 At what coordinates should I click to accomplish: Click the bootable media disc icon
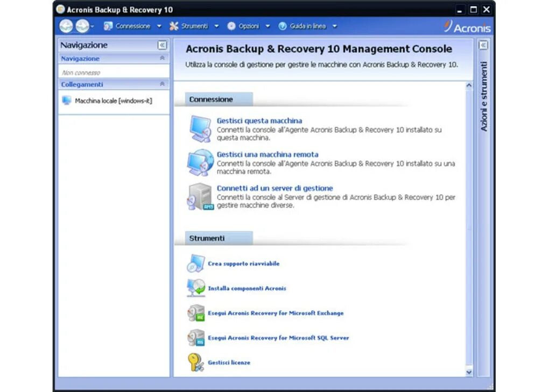click(196, 263)
